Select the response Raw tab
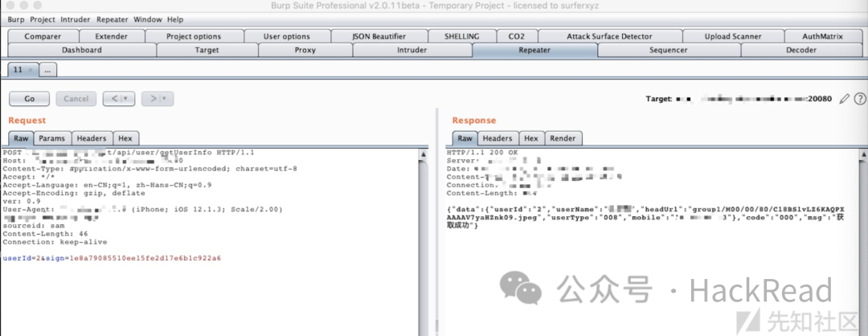 465,138
